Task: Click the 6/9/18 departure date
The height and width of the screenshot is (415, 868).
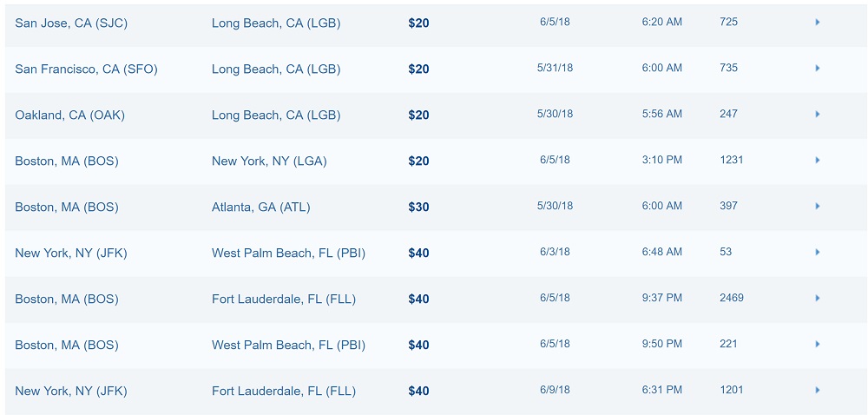Action: point(555,391)
